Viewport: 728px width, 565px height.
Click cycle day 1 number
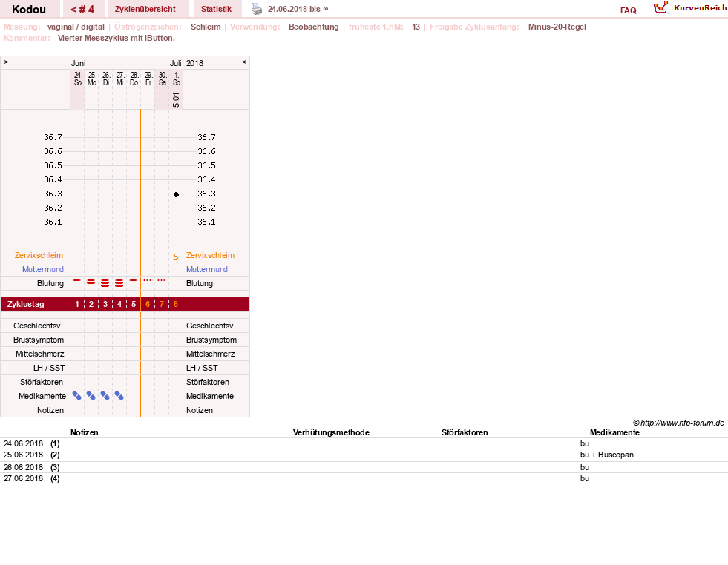click(77, 304)
